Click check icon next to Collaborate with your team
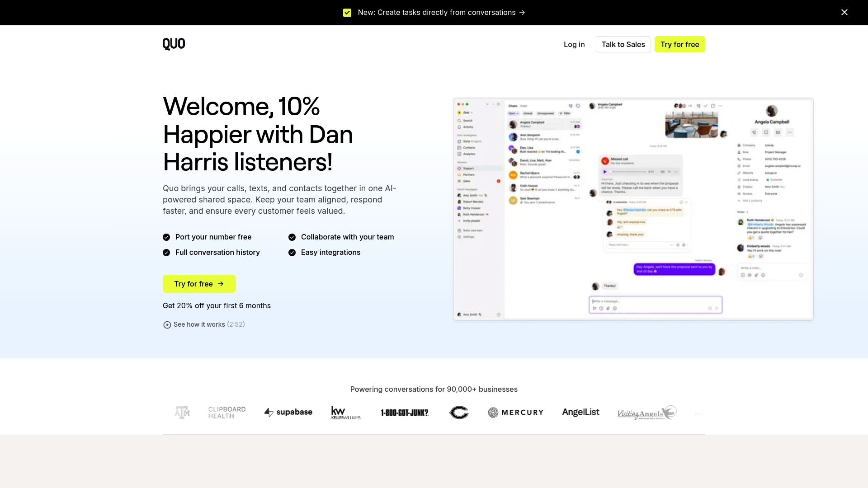The height and width of the screenshot is (488, 868). coord(292,237)
